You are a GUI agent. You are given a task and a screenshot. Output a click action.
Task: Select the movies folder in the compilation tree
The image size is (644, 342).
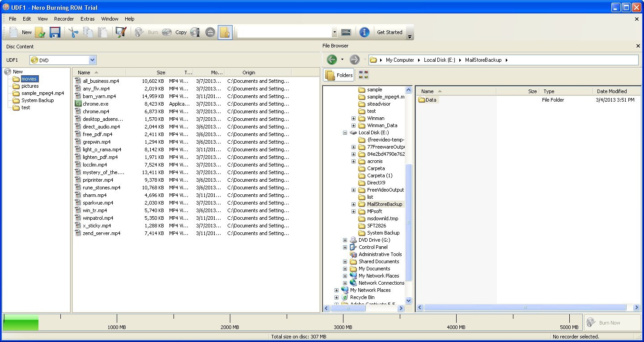tap(29, 78)
